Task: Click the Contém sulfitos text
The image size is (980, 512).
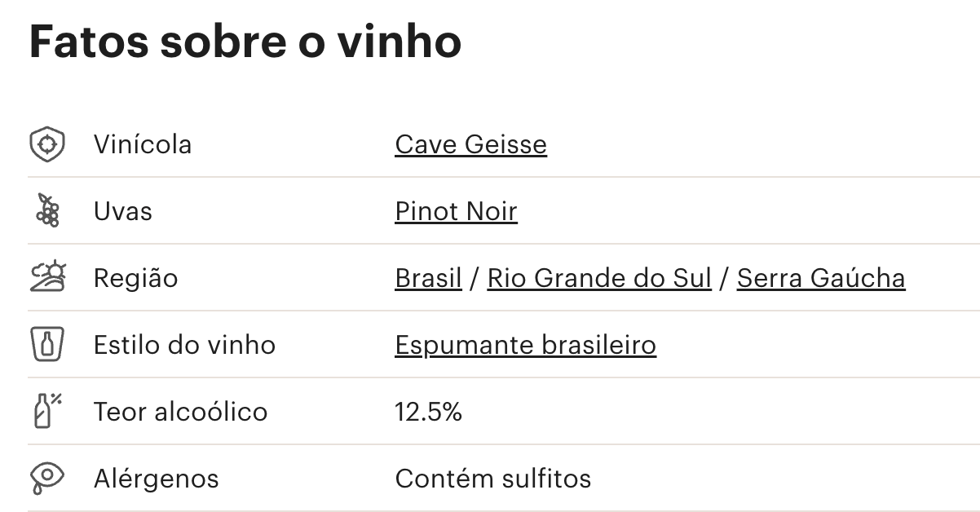Action: tap(492, 478)
